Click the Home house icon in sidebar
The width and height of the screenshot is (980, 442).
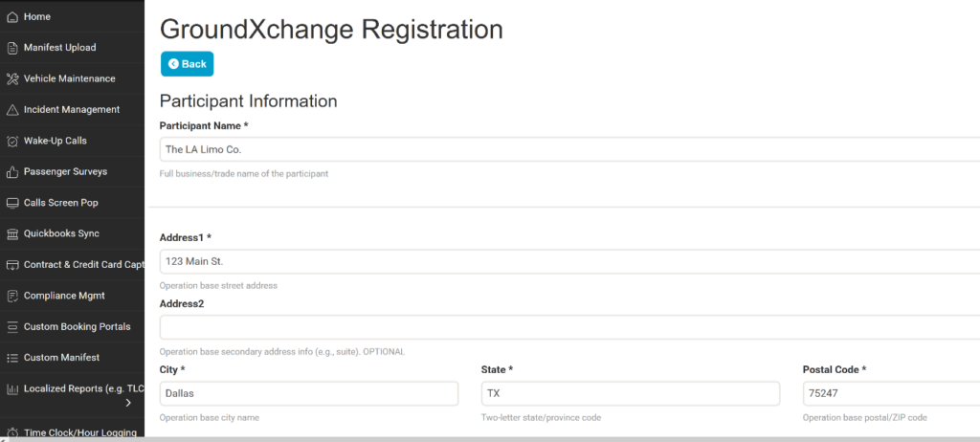click(x=12, y=17)
